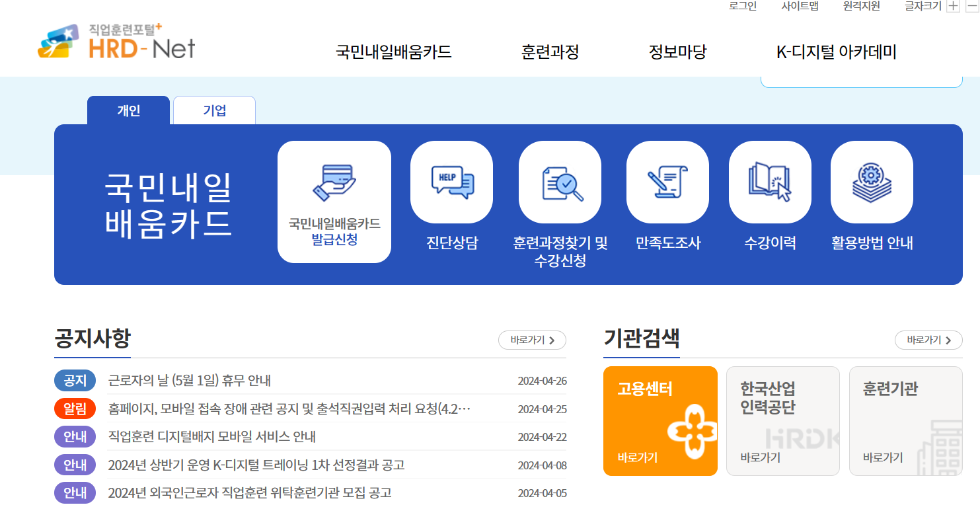The height and width of the screenshot is (507, 980).
Task: Click the date 2024-04-25
Action: click(x=543, y=409)
